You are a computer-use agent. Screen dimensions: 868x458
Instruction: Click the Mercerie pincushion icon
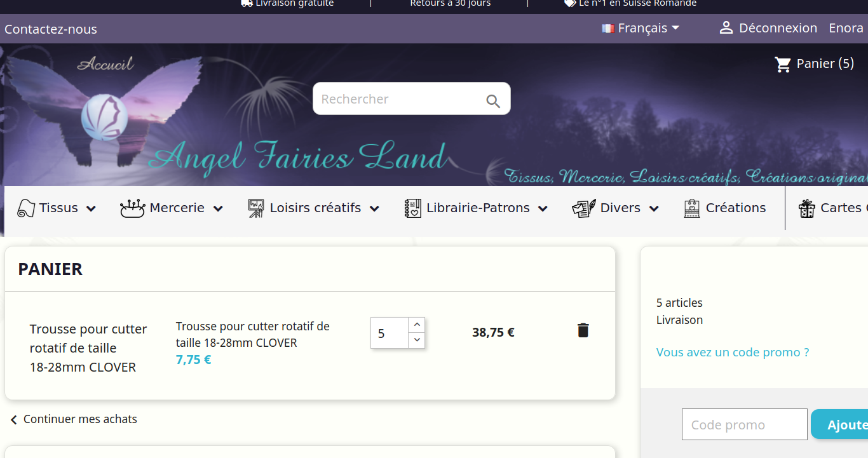tap(133, 208)
